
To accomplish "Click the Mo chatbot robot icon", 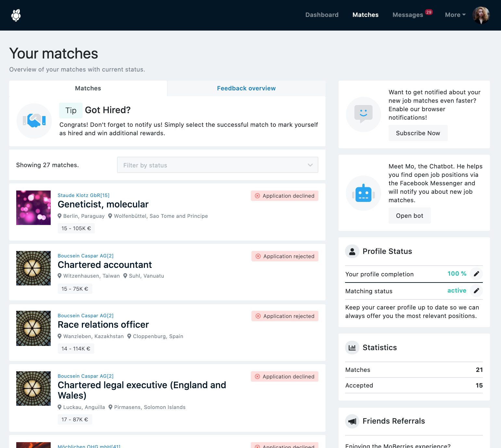I will (x=363, y=193).
